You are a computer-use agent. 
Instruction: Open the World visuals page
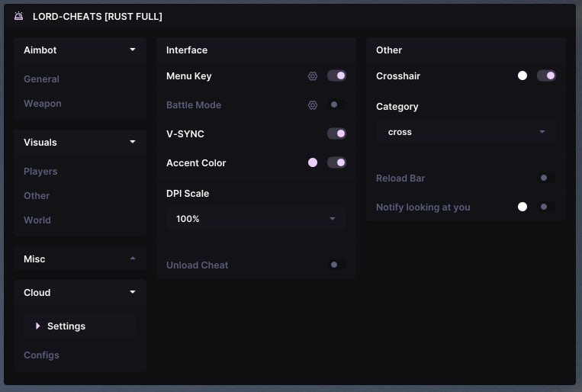37,220
